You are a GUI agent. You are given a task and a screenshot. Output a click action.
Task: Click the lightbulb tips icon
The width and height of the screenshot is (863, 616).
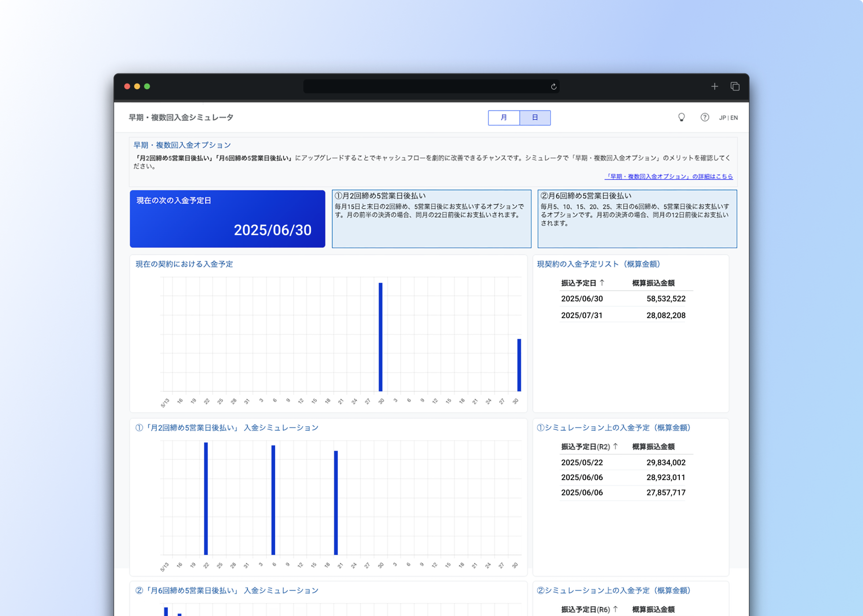(x=681, y=117)
